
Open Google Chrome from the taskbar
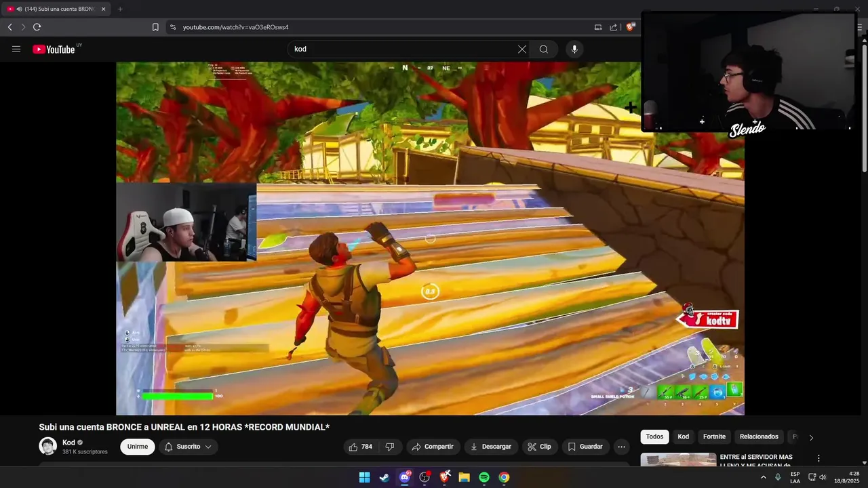click(504, 477)
